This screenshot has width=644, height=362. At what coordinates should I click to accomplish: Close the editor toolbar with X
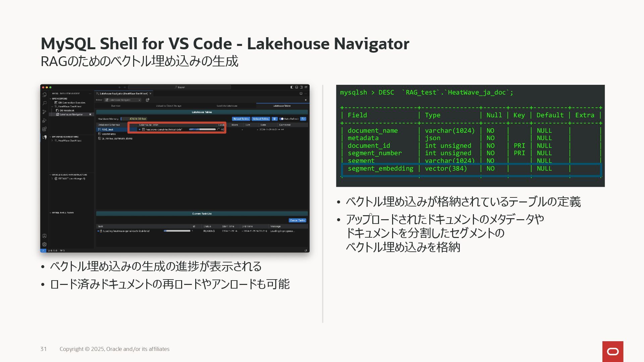pos(306,100)
